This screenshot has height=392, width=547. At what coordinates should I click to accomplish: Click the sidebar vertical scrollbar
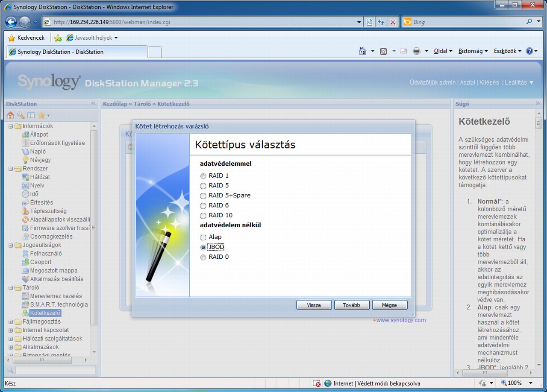tap(94, 226)
